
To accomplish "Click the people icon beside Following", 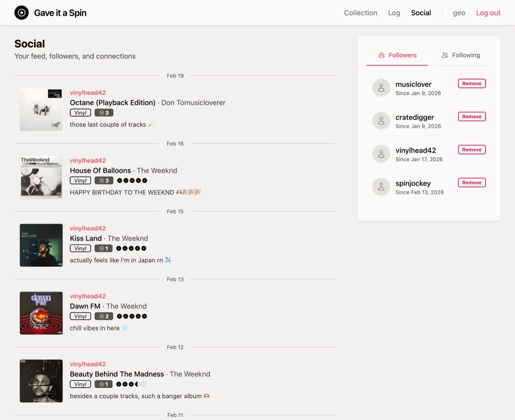I will point(445,55).
